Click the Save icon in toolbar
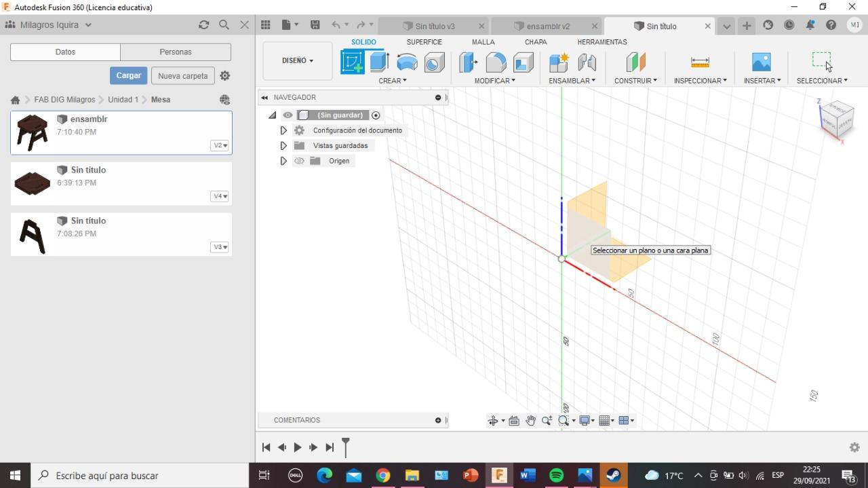 point(315,25)
